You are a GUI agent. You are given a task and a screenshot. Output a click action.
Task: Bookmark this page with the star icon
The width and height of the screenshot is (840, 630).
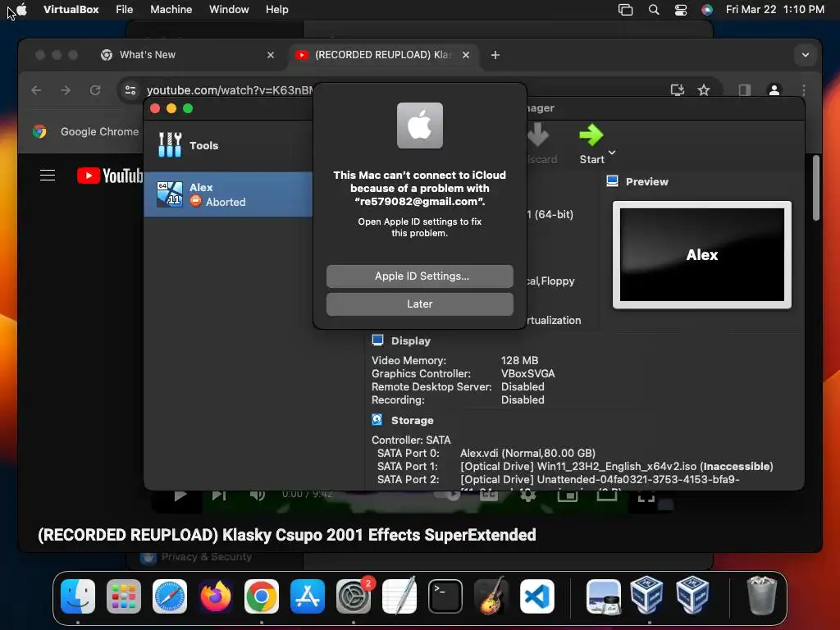(x=704, y=90)
